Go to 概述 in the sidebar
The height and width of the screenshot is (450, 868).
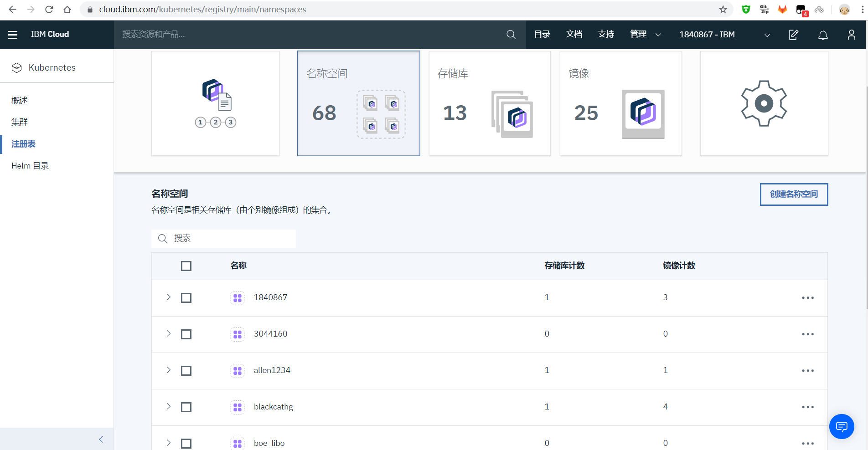(20, 101)
